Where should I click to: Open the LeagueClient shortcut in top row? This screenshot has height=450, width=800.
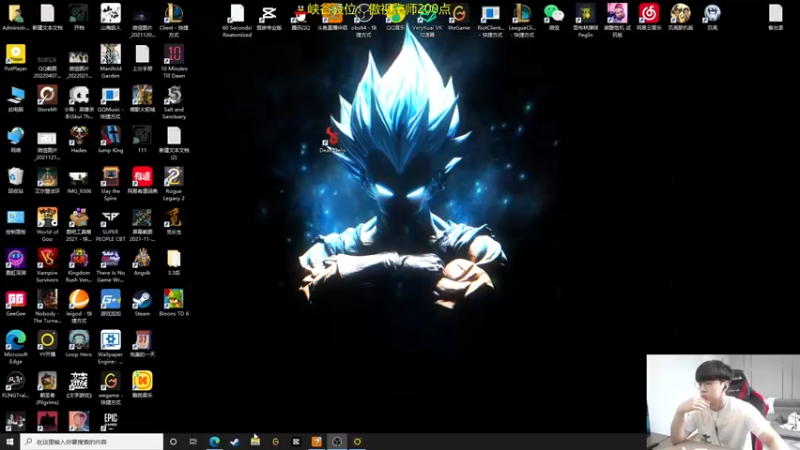tap(522, 20)
